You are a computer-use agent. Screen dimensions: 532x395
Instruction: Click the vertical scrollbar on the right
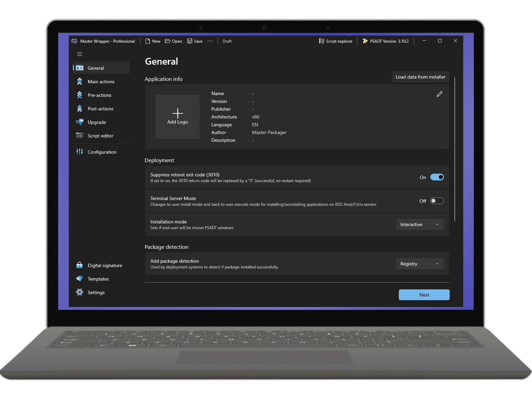coord(454,149)
